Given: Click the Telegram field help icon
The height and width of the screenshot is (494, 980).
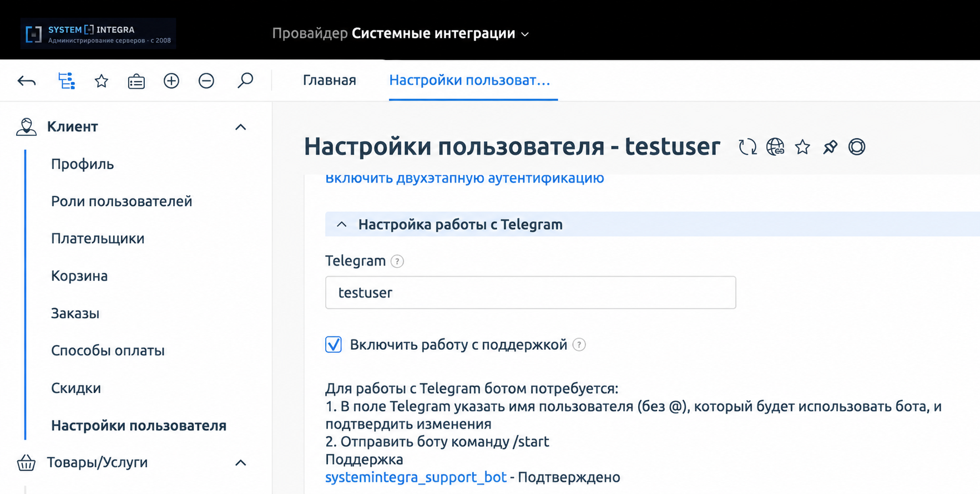Looking at the screenshot, I should coord(397,261).
